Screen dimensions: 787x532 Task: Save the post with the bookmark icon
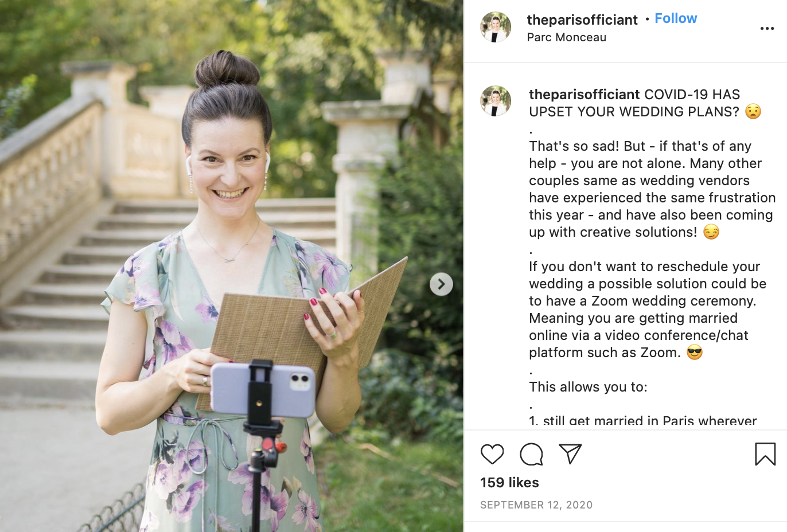765,454
